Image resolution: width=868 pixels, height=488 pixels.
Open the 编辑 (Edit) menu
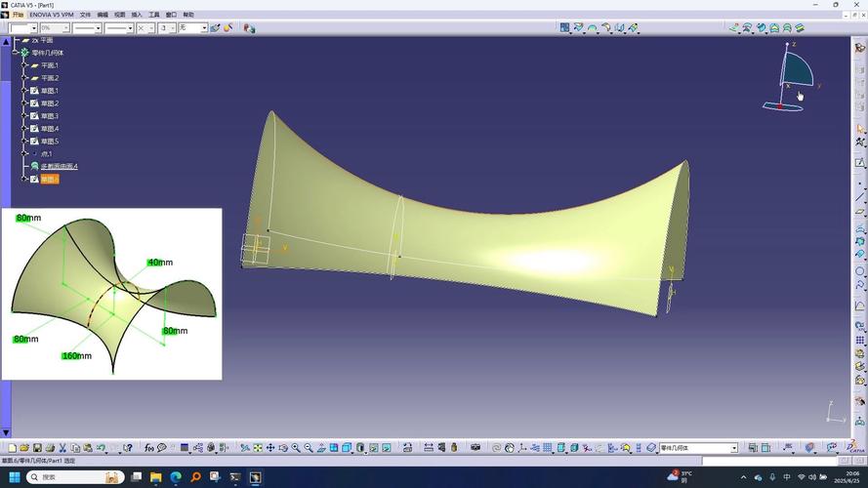pos(103,15)
